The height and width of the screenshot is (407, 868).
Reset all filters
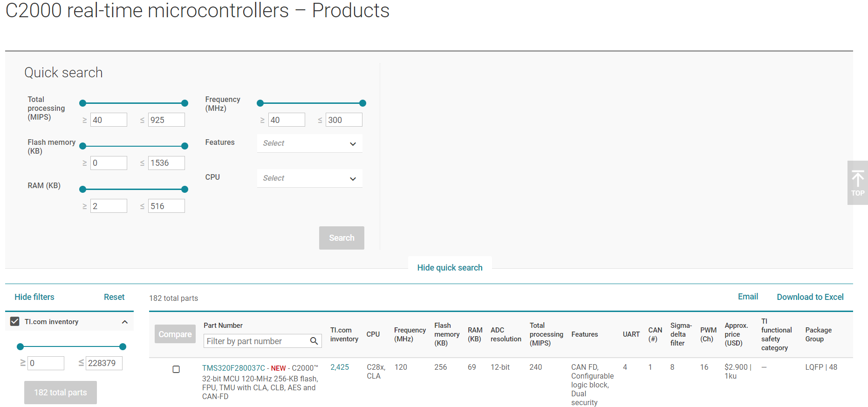[x=114, y=297]
